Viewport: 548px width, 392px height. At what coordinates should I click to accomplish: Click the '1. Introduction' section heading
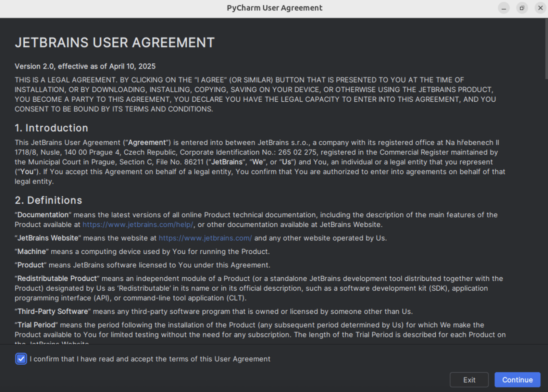(x=51, y=128)
